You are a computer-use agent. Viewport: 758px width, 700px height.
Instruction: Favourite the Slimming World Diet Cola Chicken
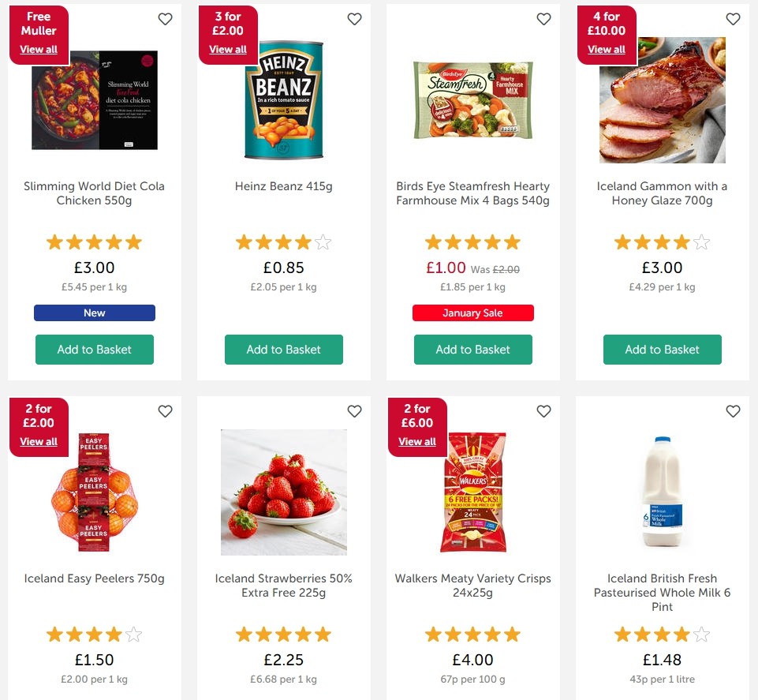[165, 19]
